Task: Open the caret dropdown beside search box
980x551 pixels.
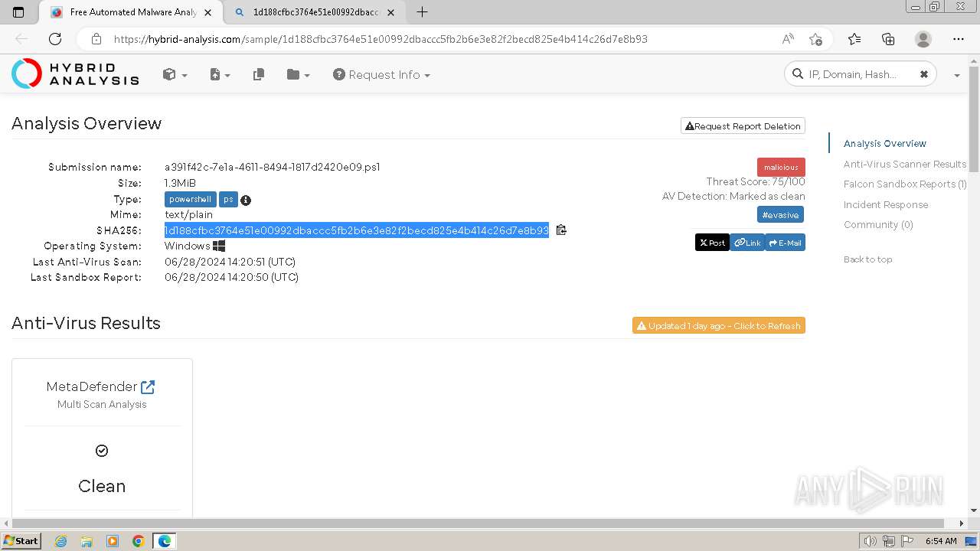Action: tap(956, 75)
